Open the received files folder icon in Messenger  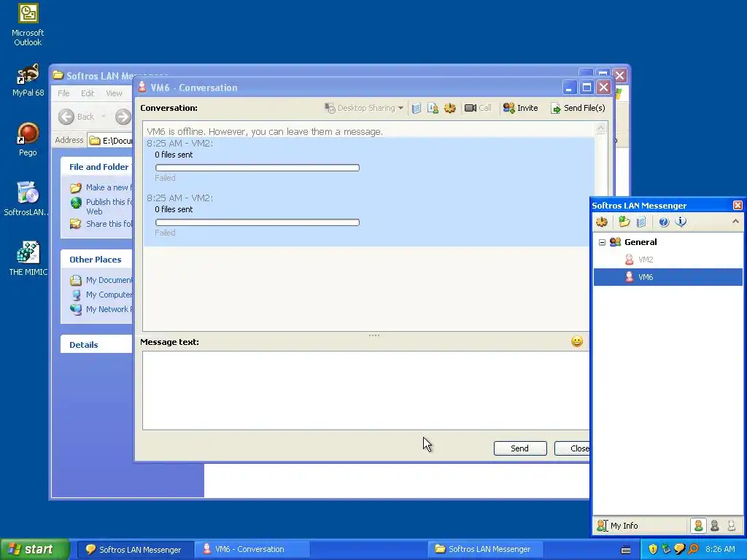624,222
